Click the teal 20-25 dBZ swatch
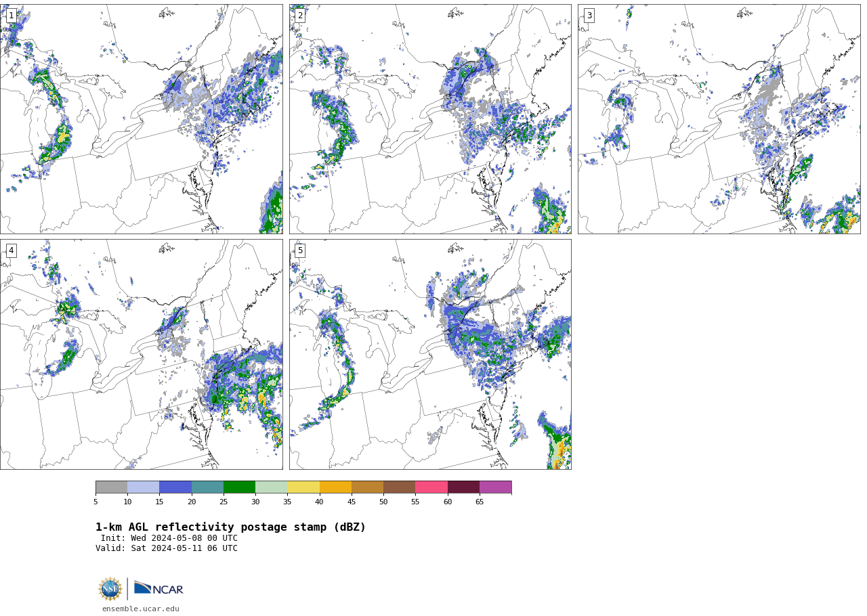The width and height of the screenshot is (867, 616). pyautogui.click(x=207, y=487)
